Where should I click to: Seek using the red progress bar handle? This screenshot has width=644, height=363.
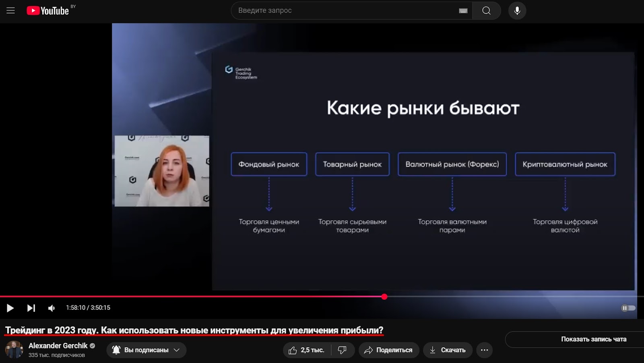coord(384,297)
